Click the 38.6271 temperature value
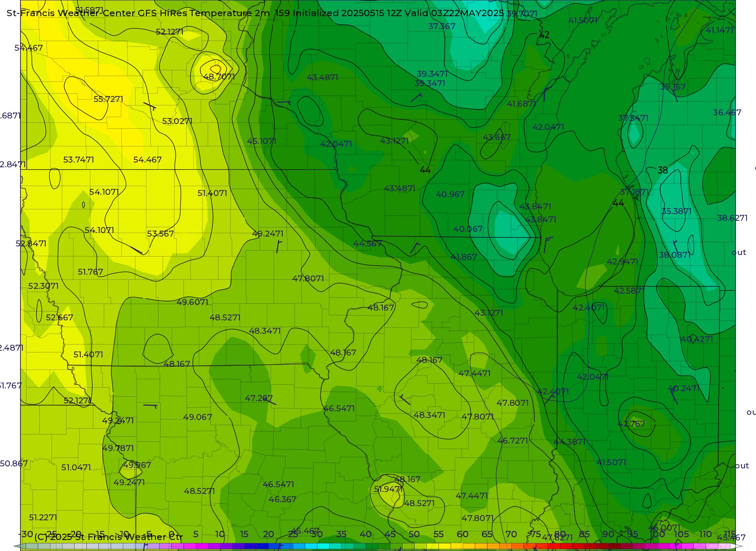756x551 pixels. pos(732,218)
